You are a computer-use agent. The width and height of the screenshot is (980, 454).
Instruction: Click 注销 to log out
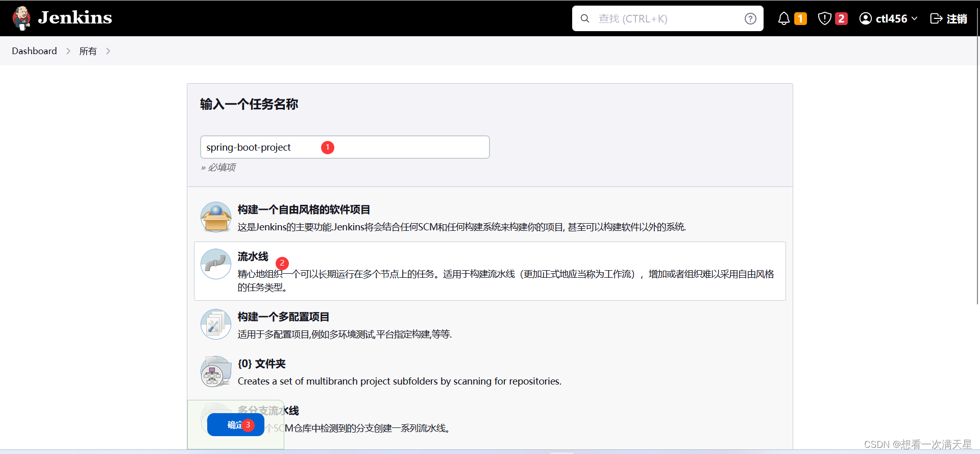pos(957,18)
